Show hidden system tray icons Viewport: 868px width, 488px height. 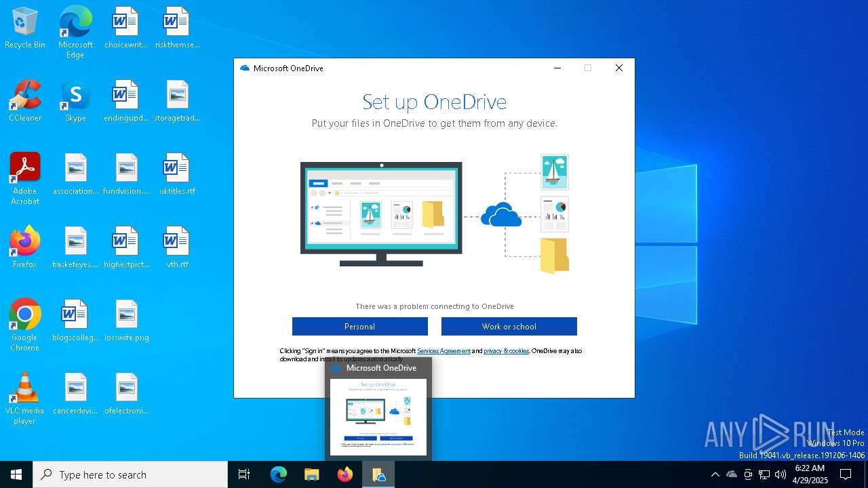(715, 474)
